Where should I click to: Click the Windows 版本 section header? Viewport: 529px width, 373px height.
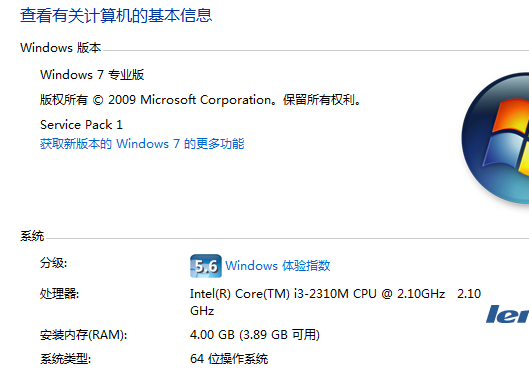click(x=61, y=48)
